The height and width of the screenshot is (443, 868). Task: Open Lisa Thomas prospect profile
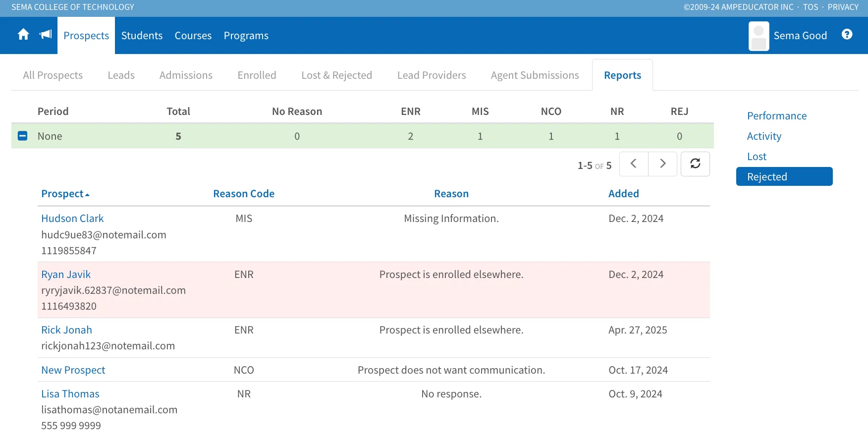(x=70, y=394)
